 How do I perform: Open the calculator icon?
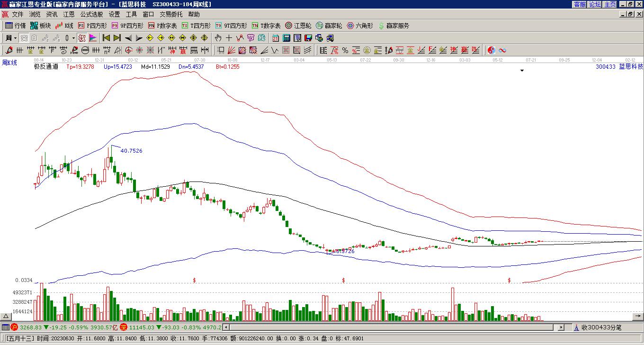pos(286,38)
